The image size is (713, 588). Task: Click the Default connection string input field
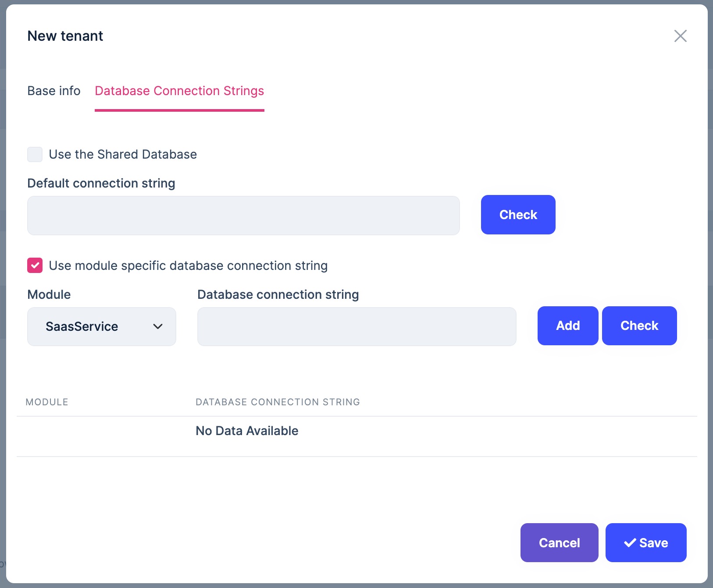243,215
